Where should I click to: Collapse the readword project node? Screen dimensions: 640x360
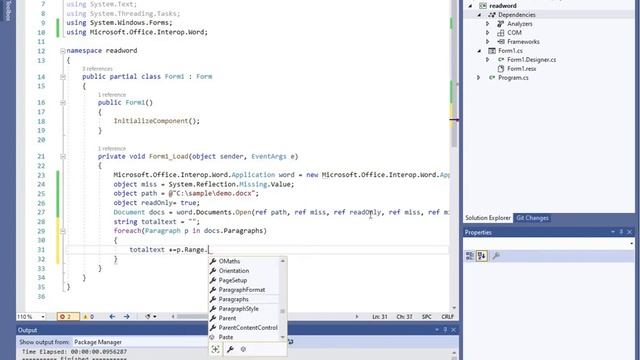tap(470, 6)
